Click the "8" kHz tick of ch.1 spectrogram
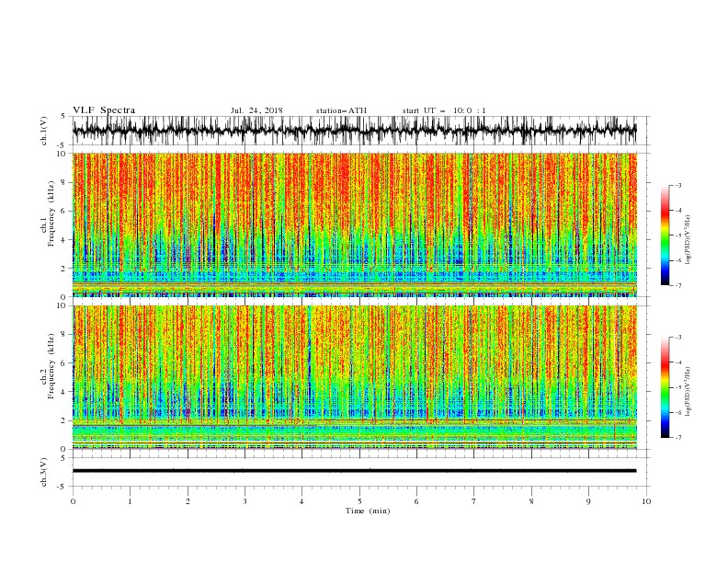728x563 pixels. (64, 182)
